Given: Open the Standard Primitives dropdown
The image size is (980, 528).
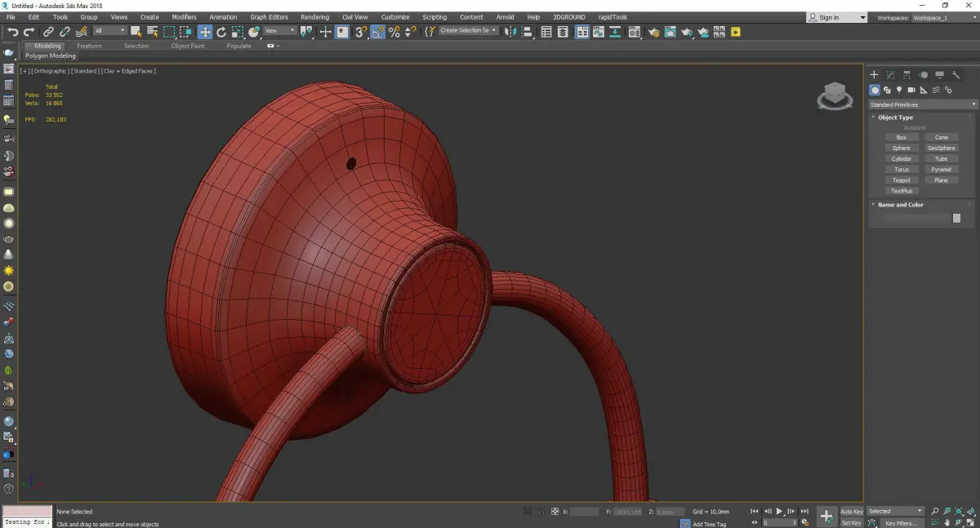Looking at the screenshot, I should (x=923, y=104).
